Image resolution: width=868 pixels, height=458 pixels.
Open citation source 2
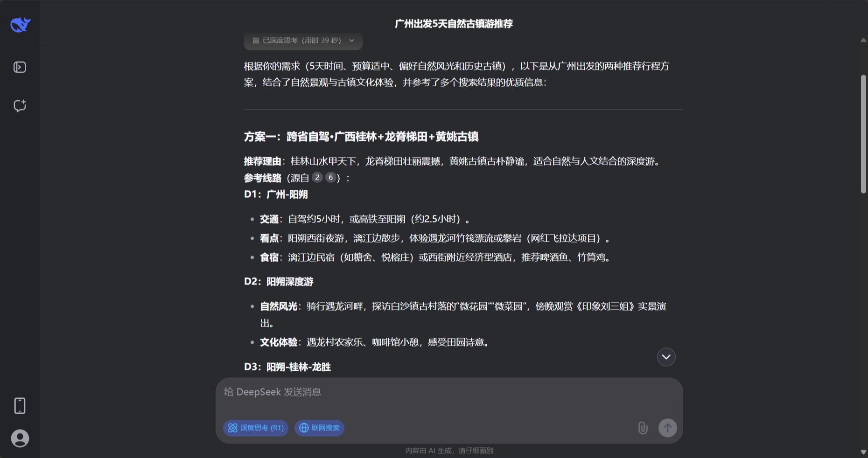(x=317, y=177)
